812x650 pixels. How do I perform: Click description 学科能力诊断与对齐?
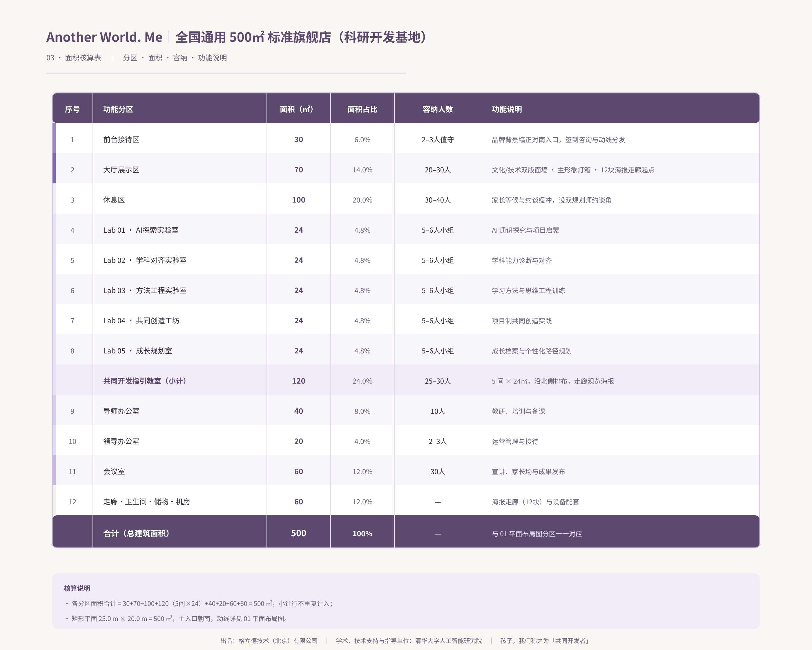(522, 260)
